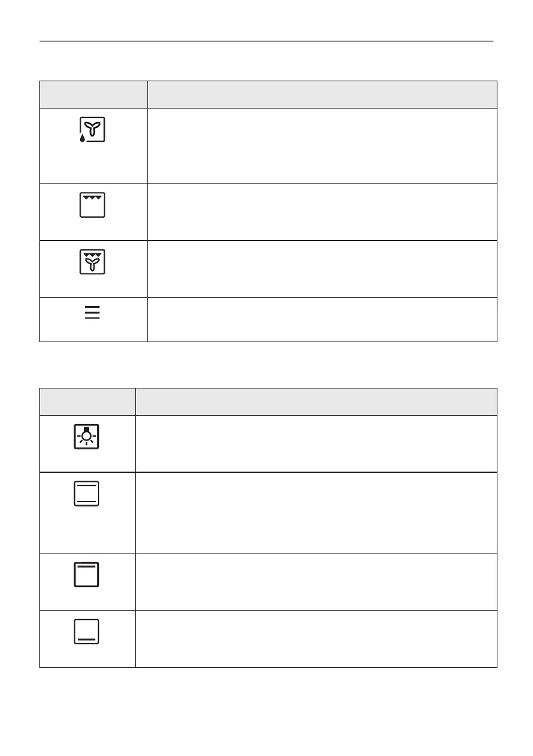Select the first table's wide grey header cell
Viewport: 533px width, 756px height.
322,95
